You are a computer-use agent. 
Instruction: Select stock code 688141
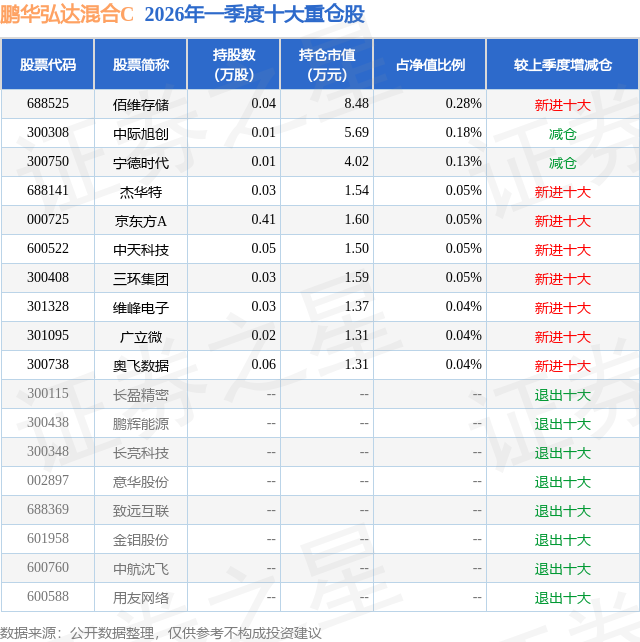[x=48, y=191]
